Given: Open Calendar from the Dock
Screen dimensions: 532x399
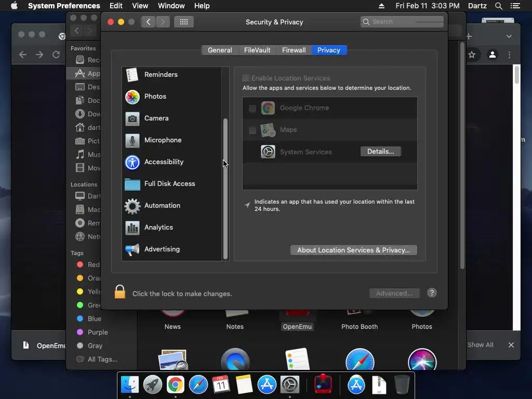Looking at the screenshot, I should click(221, 384).
